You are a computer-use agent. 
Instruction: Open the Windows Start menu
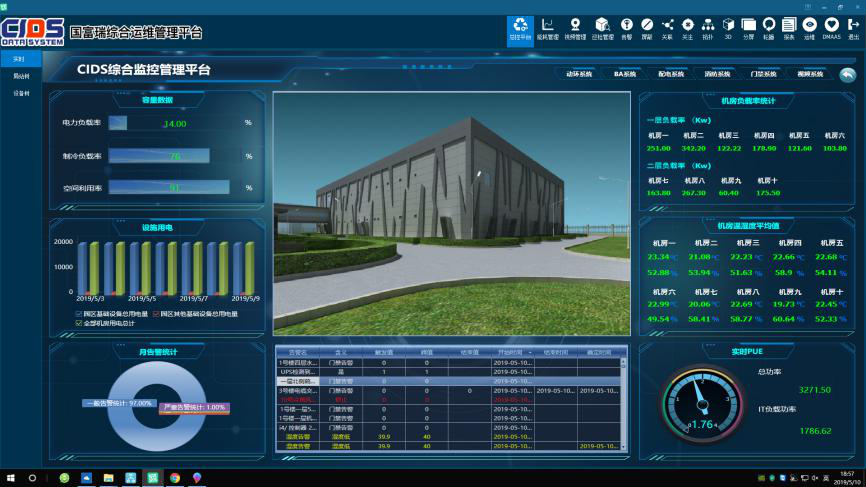[x=10, y=478]
